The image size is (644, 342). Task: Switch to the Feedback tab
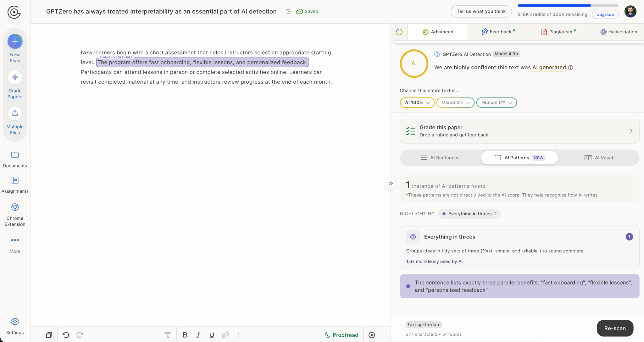[x=498, y=32]
